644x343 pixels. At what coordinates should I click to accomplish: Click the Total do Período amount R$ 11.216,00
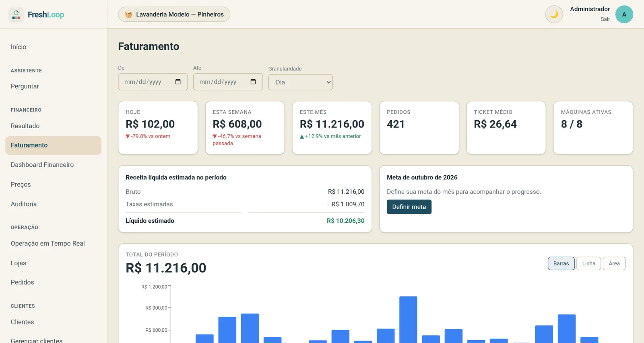point(166,268)
